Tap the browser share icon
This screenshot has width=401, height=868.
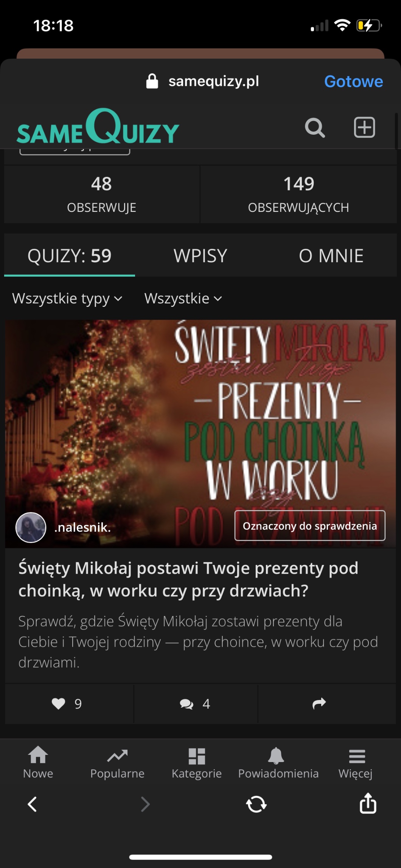coord(368,803)
